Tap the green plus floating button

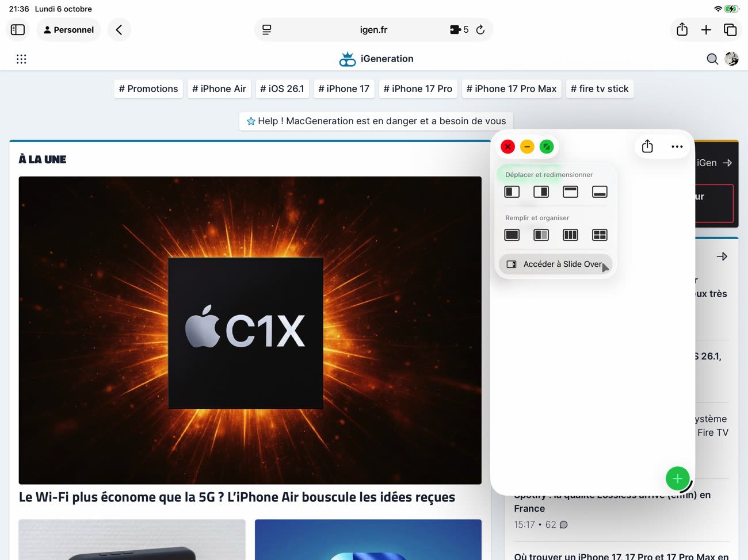tap(677, 478)
